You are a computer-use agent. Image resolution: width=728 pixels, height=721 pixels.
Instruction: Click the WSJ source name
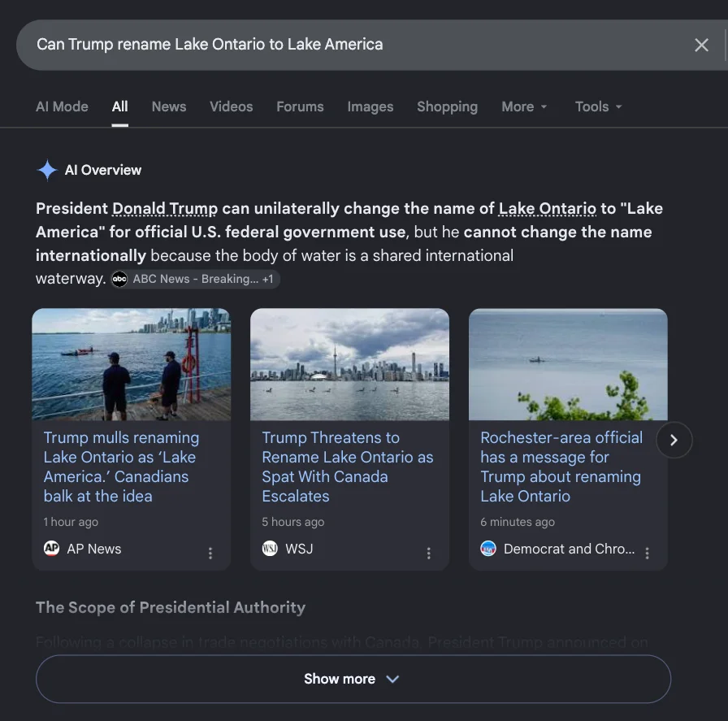pyautogui.click(x=299, y=549)
